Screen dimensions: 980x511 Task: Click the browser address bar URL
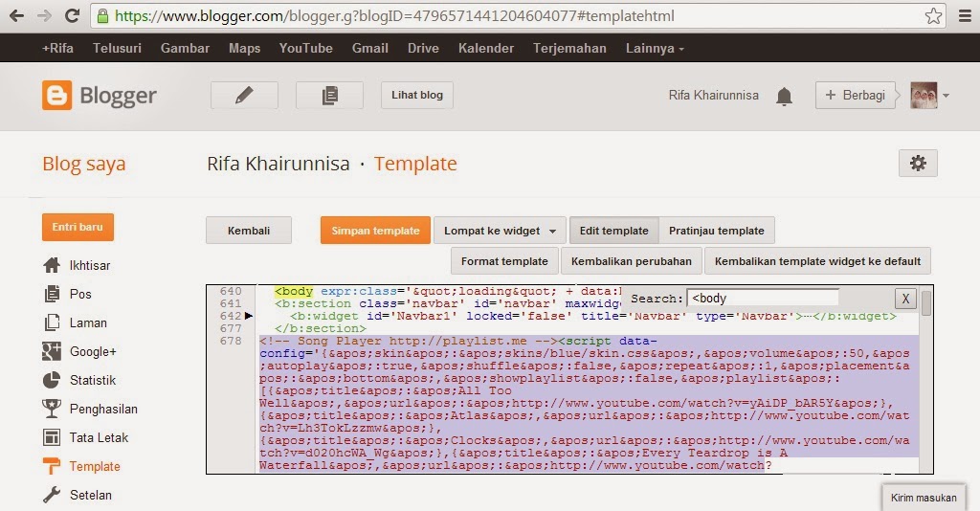click(395, 15)
